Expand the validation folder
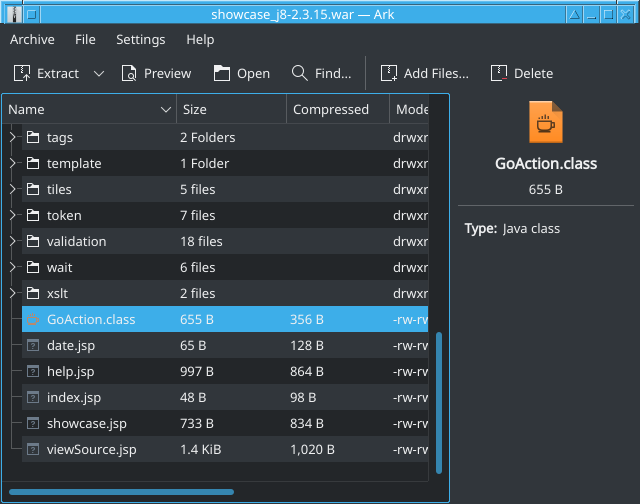The width and height of the screenshot is (640, 504). 13,241
